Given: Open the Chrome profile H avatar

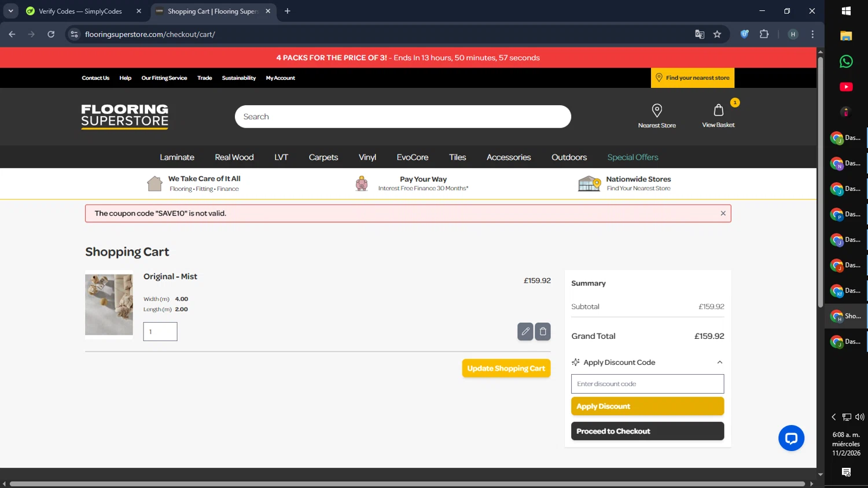Looking at the screenshot, I should (793, 34).
